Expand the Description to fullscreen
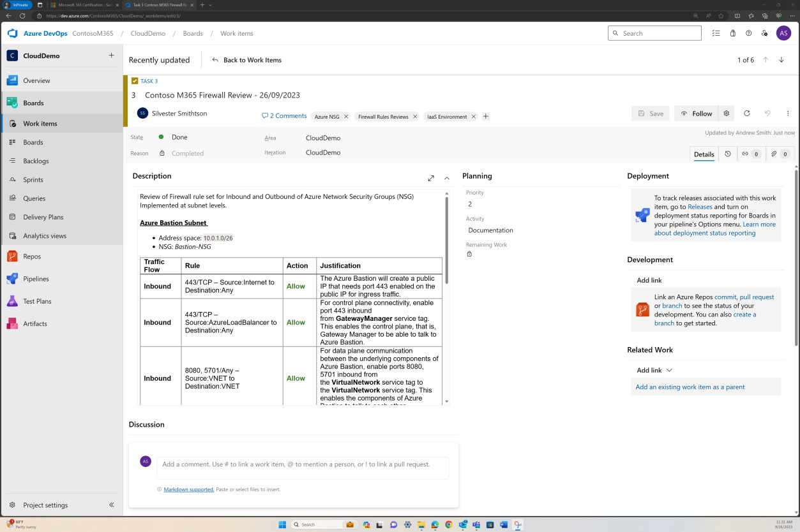This screenshot has width=800, height=532. click(431, 178)
